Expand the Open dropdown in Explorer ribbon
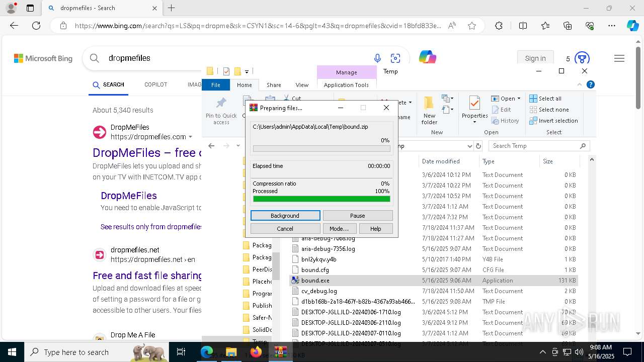The image size is (644, 362). (519, 99)
